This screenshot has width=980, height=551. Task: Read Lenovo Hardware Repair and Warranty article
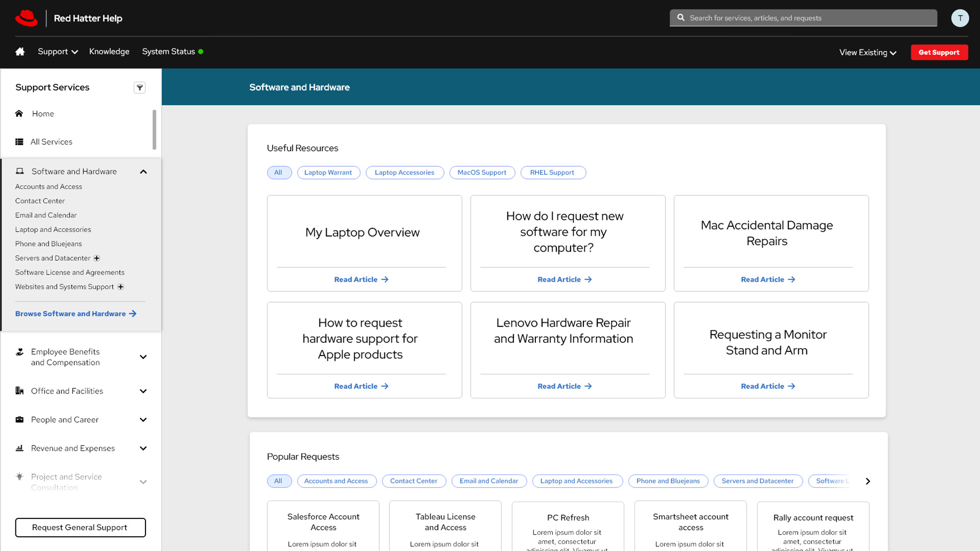click(x=565, y=386)
